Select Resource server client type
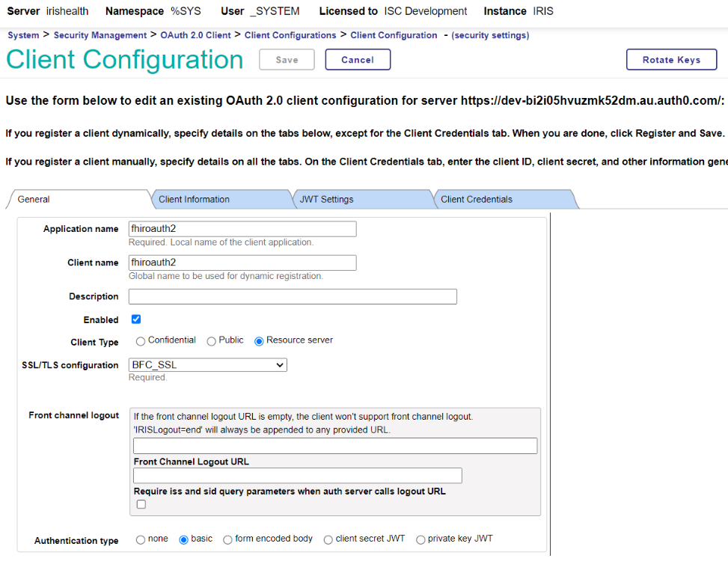The image size is (728, 579). tap(259, 341)
